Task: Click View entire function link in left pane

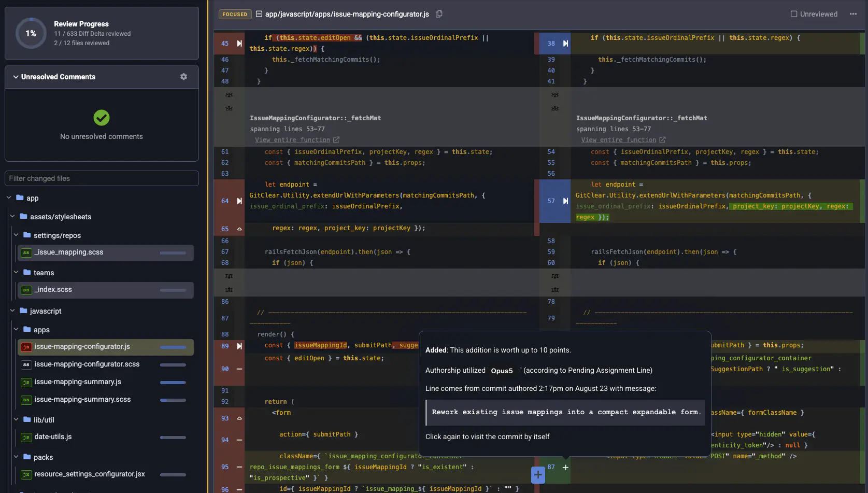Action: 292,140
